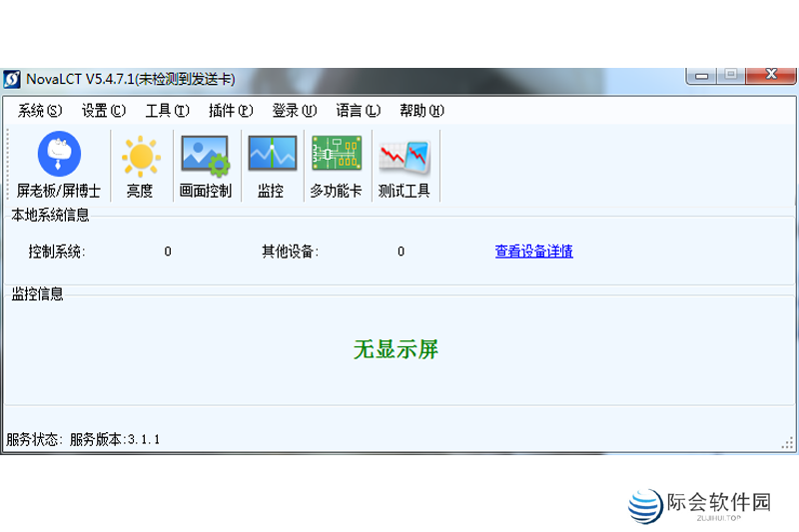
Task: Click the 服务状态 status bar text
Action: coord(34,439)
